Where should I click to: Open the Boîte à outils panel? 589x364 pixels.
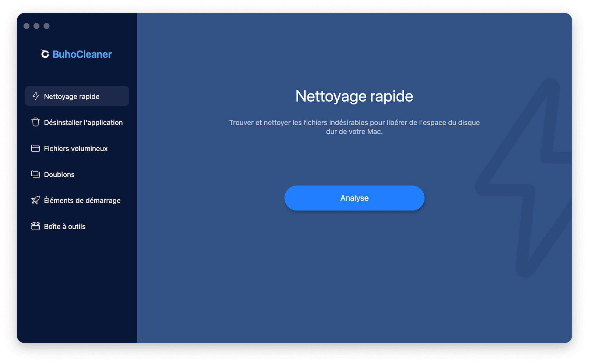[x=64, y=226]
